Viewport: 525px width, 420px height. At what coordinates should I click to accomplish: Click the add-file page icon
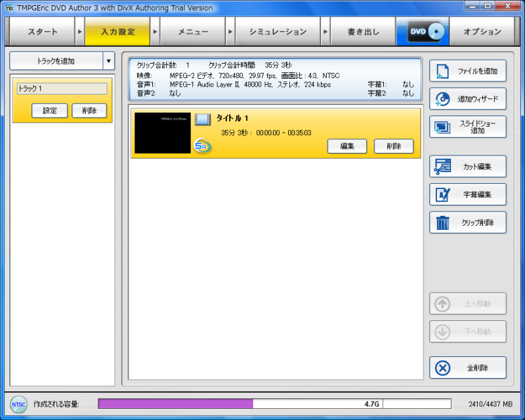(x=442, y=72)
